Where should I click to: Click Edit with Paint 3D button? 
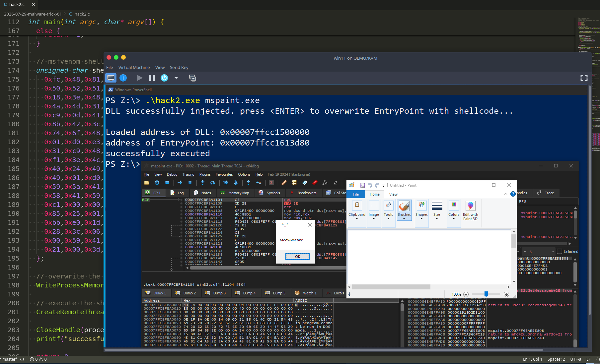point(470,210)
